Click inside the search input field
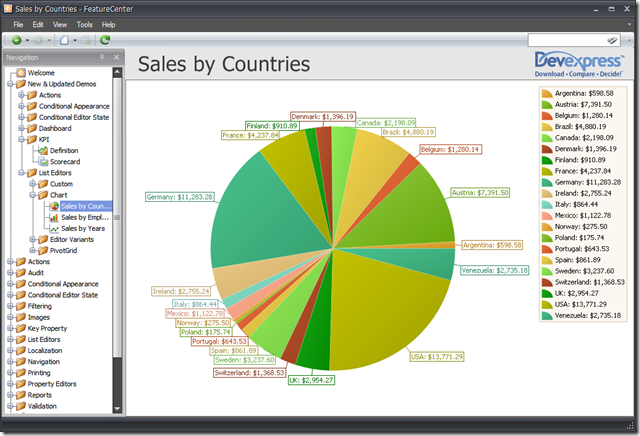The width and height of the screenshot is (640, 436). tap(567, 40)
